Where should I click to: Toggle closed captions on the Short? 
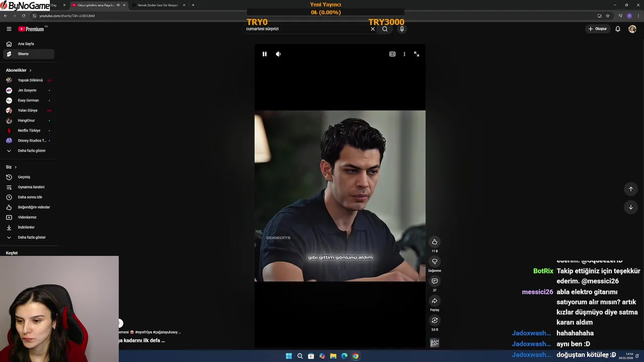tap(392, 54)
